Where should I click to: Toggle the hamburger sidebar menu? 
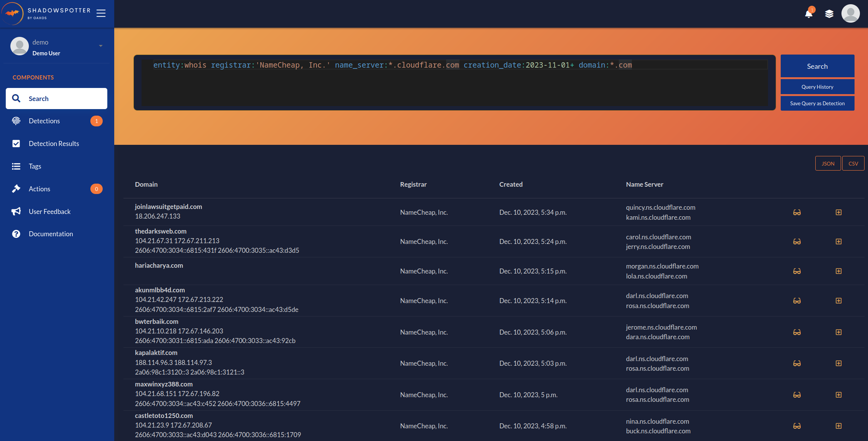pos(101,13)
